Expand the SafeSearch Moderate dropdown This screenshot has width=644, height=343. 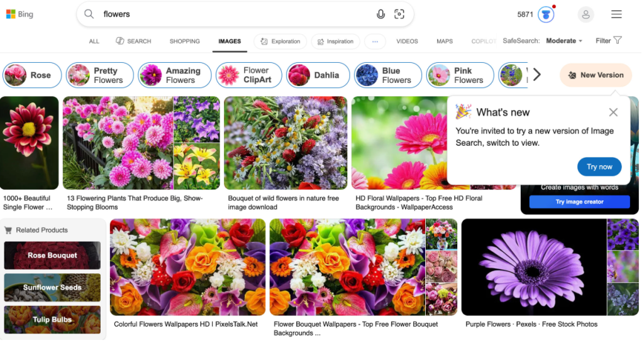pos(563,41)
